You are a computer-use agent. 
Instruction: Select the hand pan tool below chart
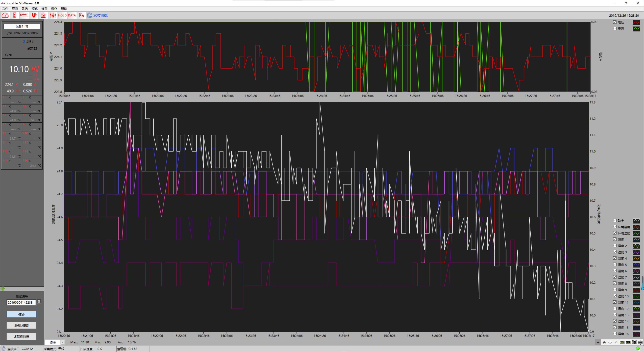(604, 342)
